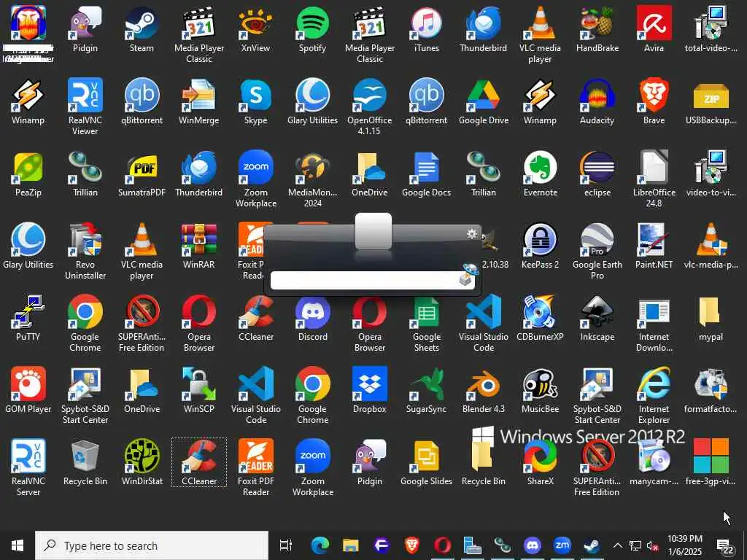Select the WinSCP icon

point(198,391)
